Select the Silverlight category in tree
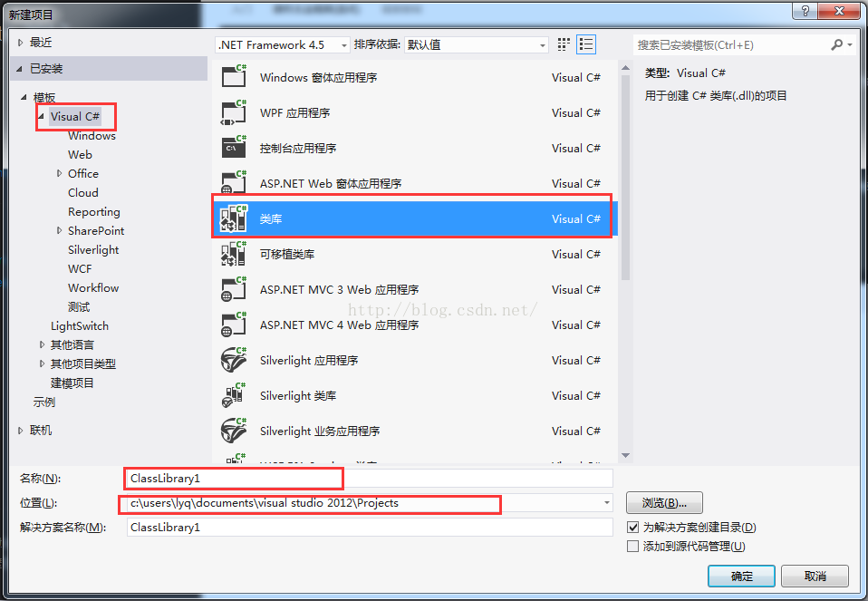The width and height of the screenshot is (868, 601). tap(93, 250)
